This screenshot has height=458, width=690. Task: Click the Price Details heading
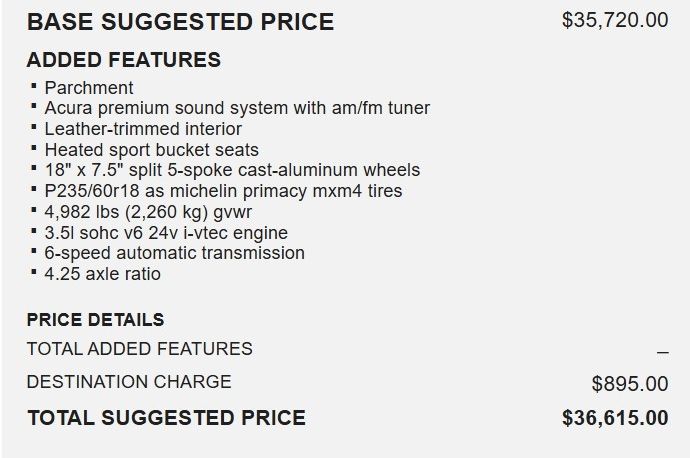[95, 320]
